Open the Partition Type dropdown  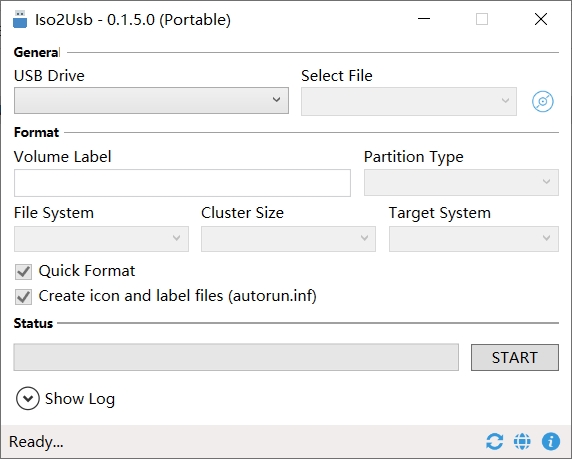(461, 182)
